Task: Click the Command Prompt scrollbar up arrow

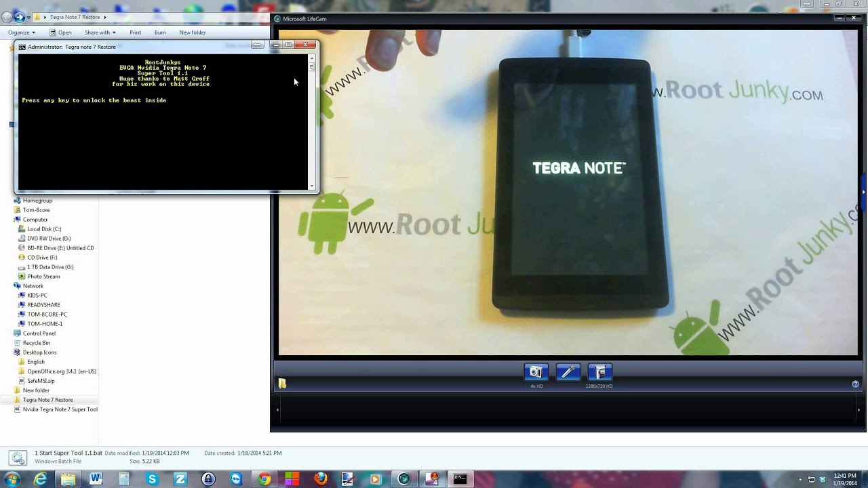Action: pos(312,58)
